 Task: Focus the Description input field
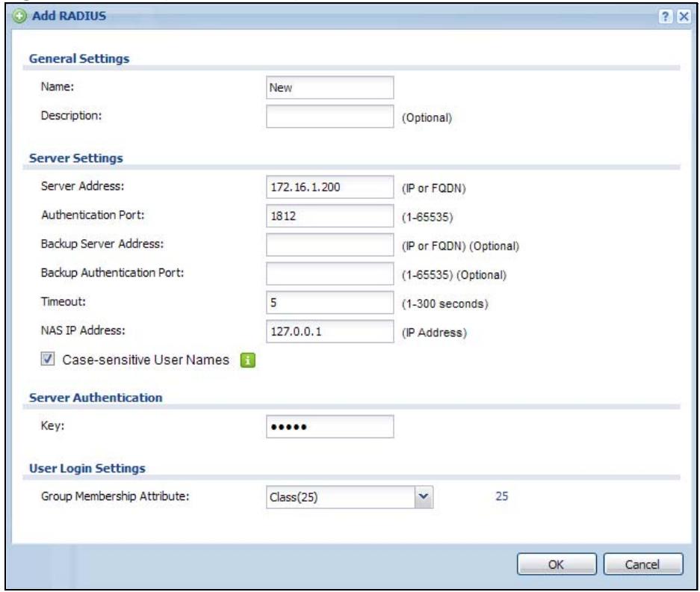(330, 117)
